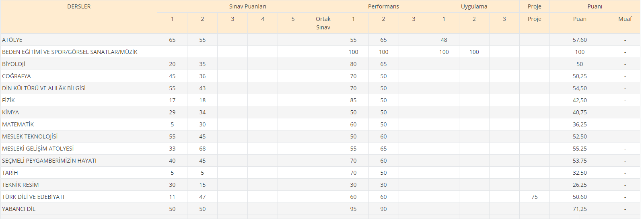
Task: Click the Ortak Sınav column header
Action: pos(323,23)
